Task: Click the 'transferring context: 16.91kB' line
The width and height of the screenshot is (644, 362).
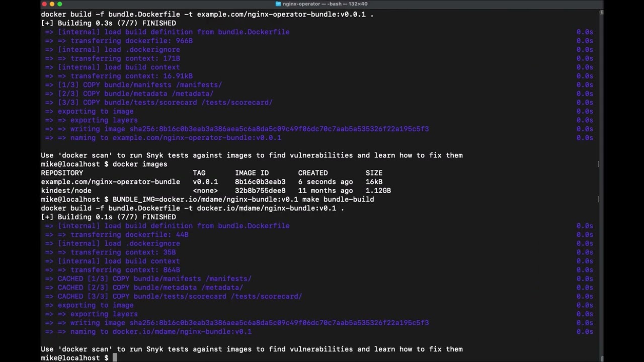Action: (119, 76)
